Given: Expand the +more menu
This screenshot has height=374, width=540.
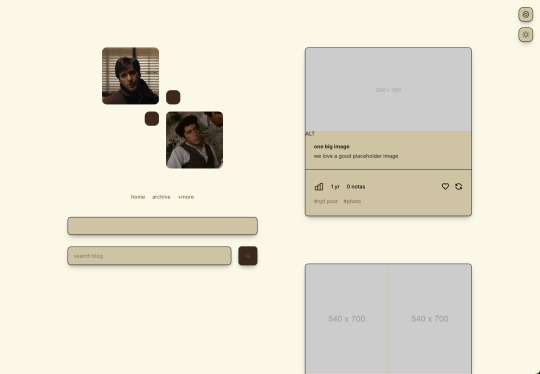Looking at the screenshot, I should click(186, 197).
